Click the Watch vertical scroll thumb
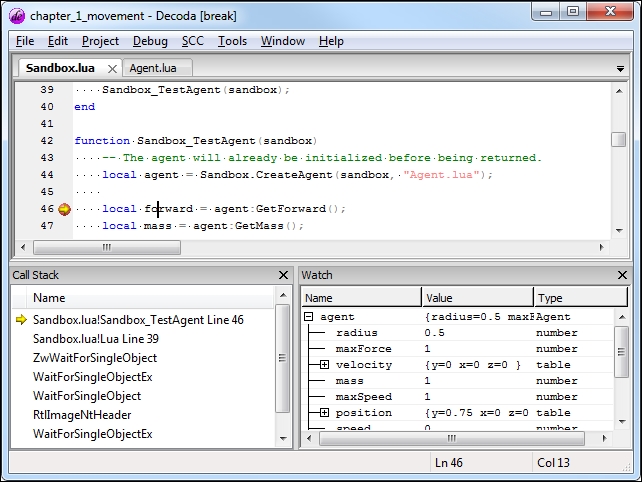The width and height of the screenshot is (642, 482). (621, 351)
